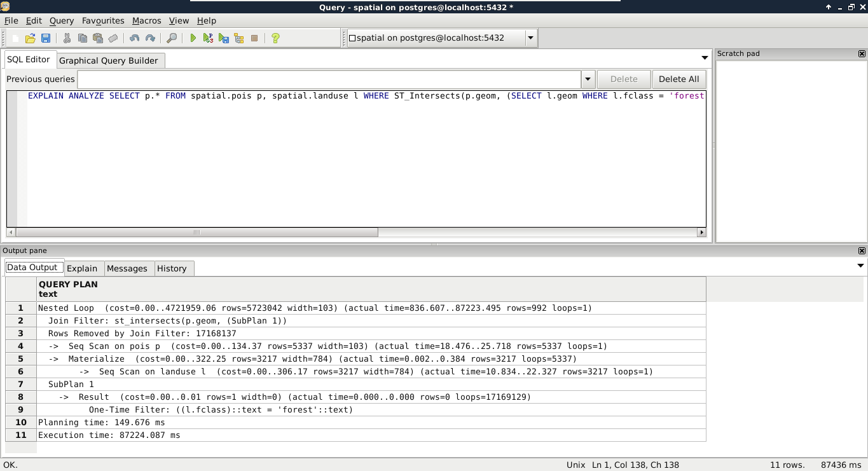Select the Data Output tab

pyautogui.click(x=32, y=268)
